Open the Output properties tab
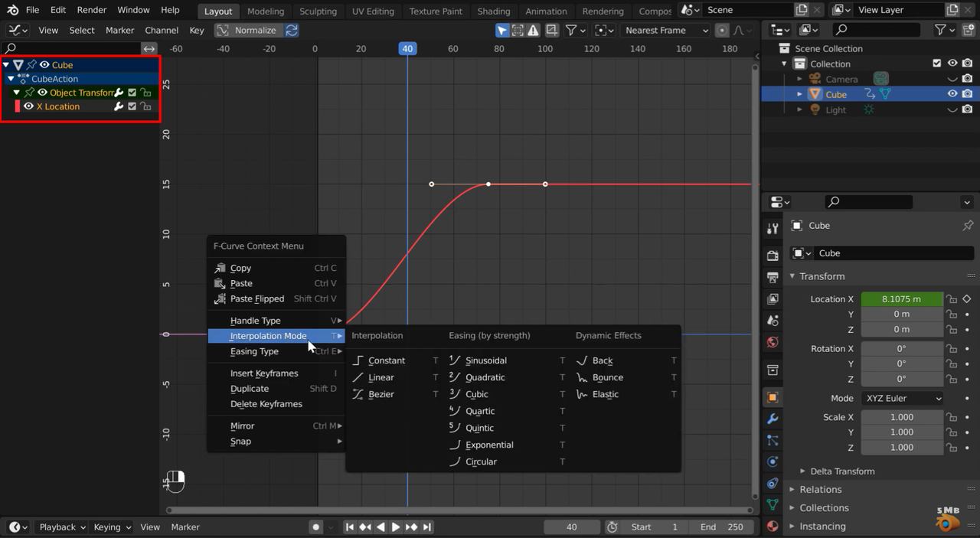The width and height of the screenshot is (980, 538). coord(773,277)
